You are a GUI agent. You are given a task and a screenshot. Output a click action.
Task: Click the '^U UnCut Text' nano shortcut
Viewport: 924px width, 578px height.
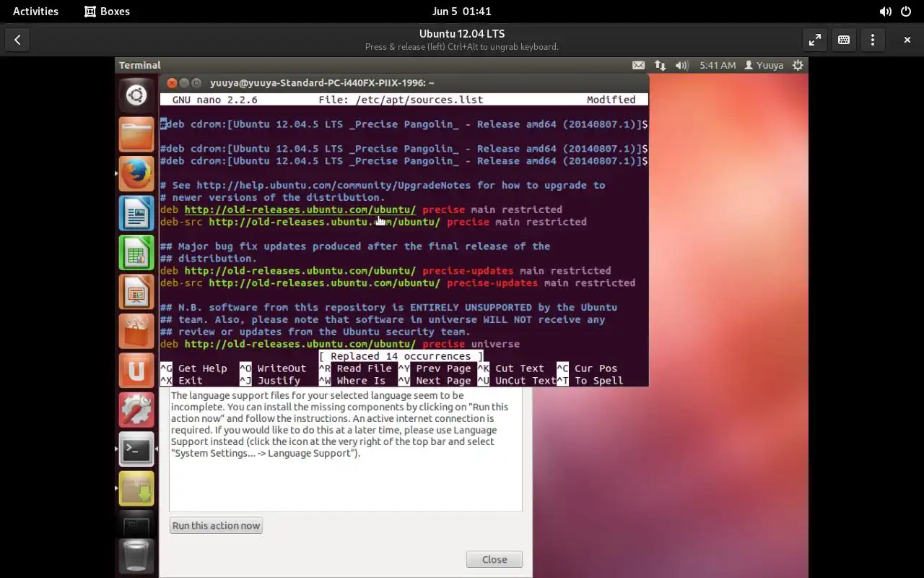pos(517,381)
